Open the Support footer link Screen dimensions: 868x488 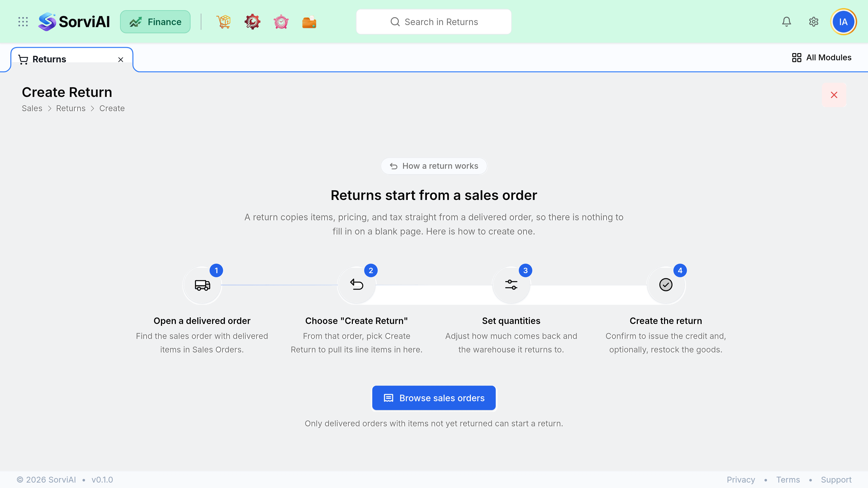pyautogui.click(x=836, y=480)
